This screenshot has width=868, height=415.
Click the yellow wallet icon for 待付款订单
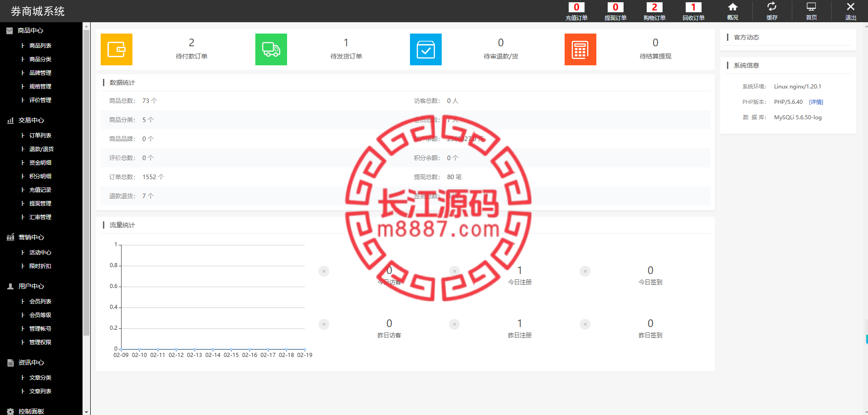click(x=117, y=49)
